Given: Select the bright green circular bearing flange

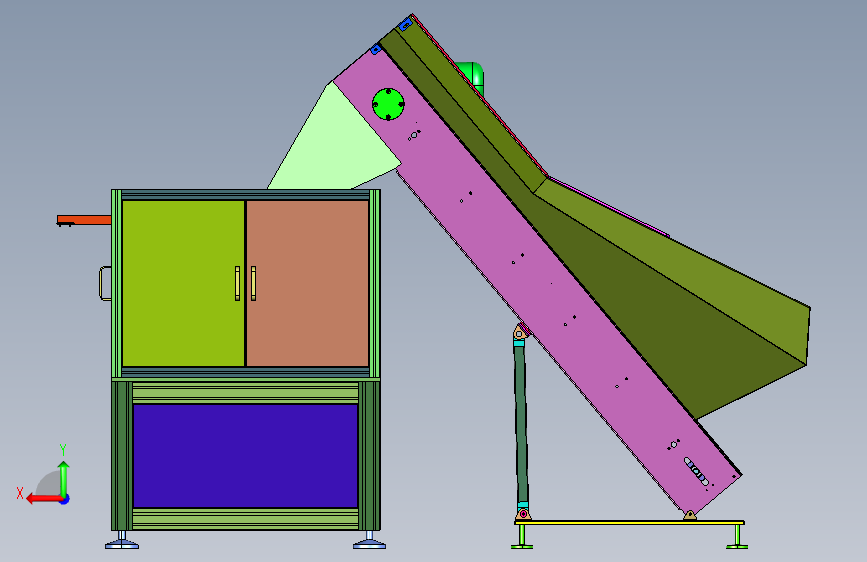Looking at the screenshot, I should [388, 104].
